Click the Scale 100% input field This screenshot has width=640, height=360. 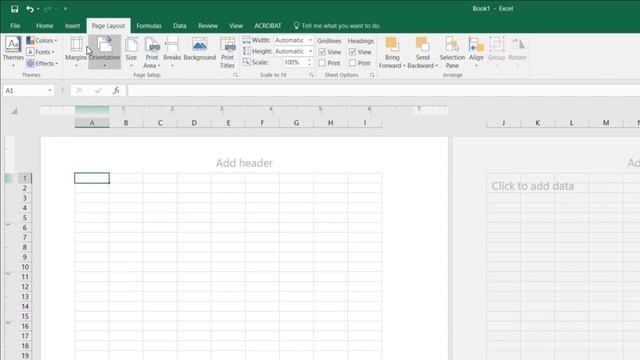[294, 62]
